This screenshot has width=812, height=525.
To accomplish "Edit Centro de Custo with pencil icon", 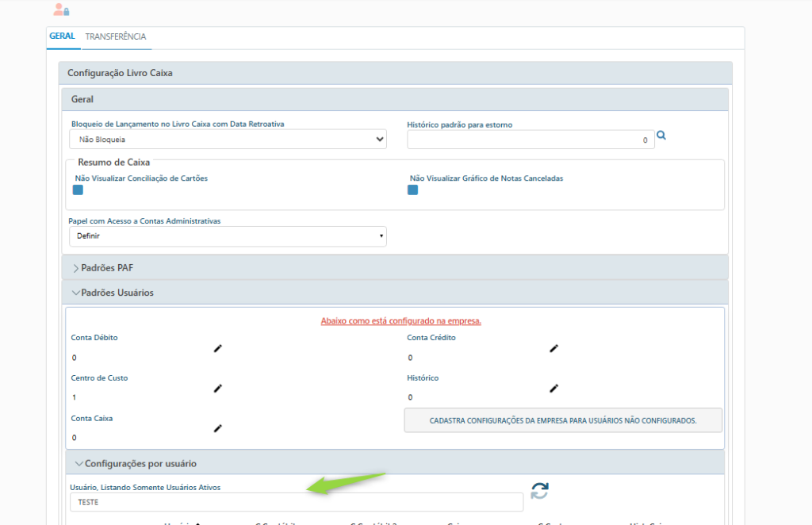I will (x=217, y=389).
